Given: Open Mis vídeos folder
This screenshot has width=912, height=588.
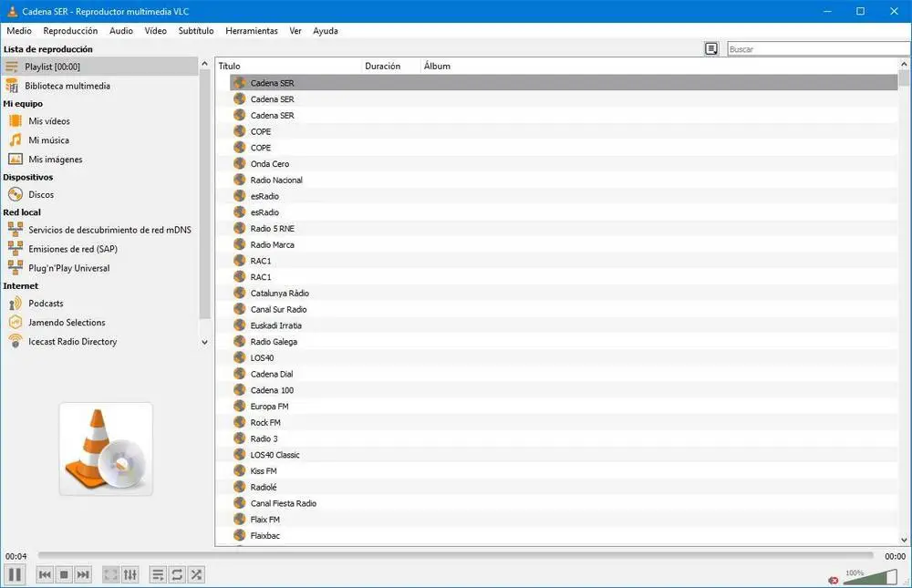Looking at the screenshot, I should [x=99, y=121].
